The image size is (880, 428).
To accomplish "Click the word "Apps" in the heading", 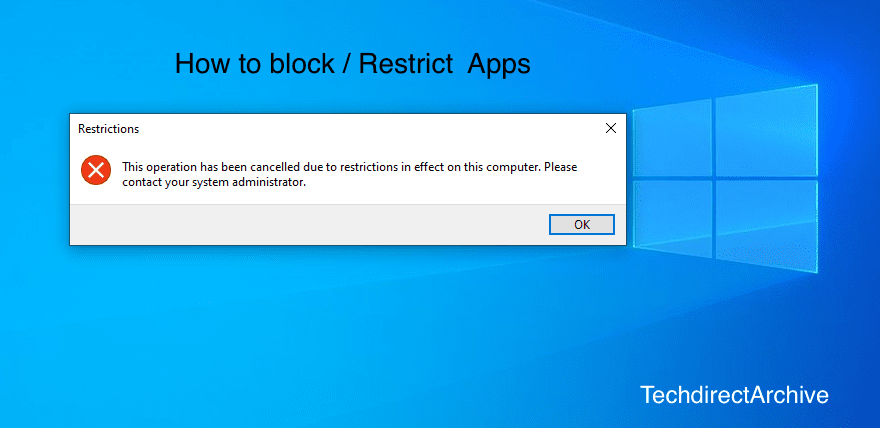I will pyautogui.click(x=496, y=64).
